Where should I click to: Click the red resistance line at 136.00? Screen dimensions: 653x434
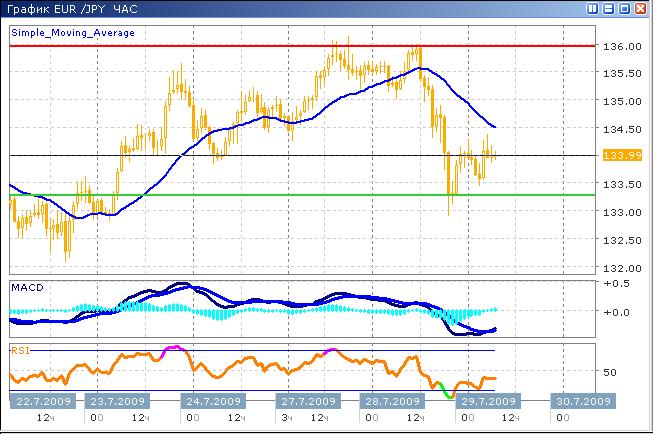click(302, 46)
